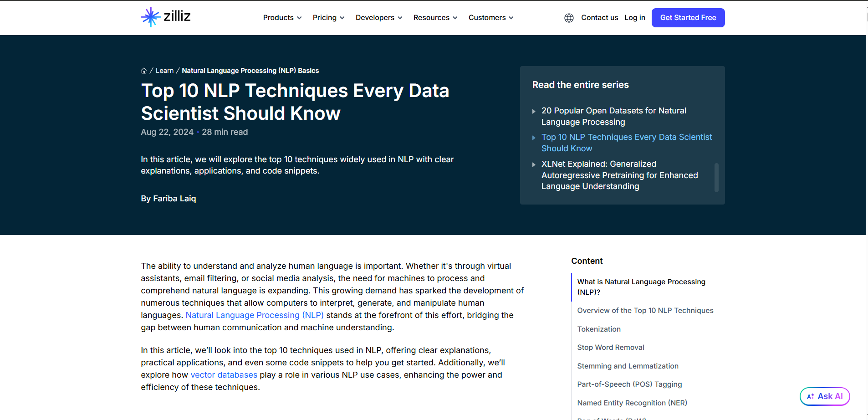
Task: Expand the Products dropdown menu
Action: 282,18
